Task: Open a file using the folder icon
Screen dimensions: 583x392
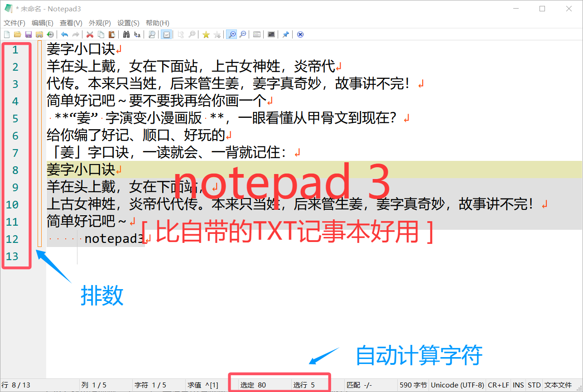Action: pos(17,34)
